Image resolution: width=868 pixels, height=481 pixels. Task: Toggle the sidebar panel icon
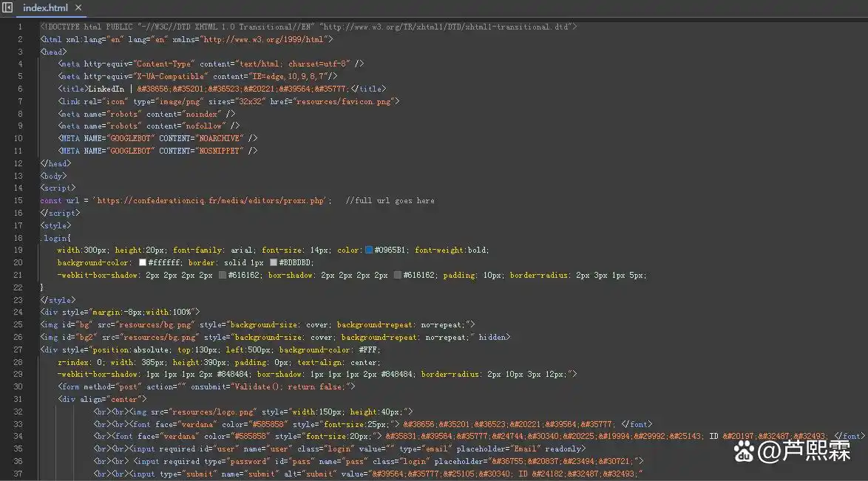click(7, 7)
